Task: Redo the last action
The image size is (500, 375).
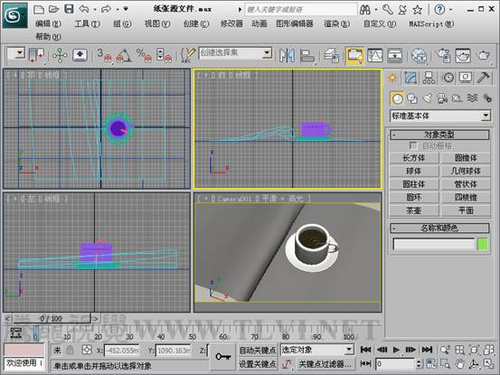Action: click(106, 9)
